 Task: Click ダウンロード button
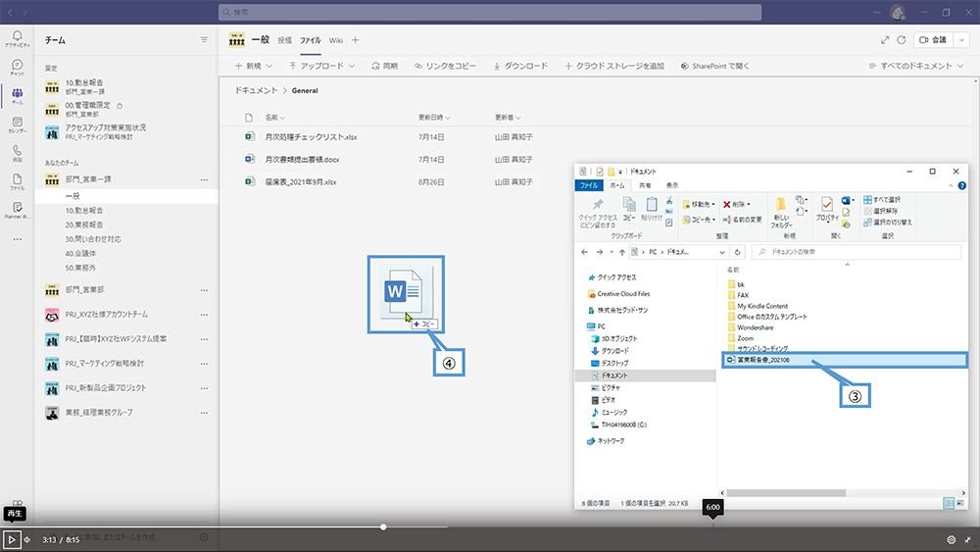[x=520, y=66]
